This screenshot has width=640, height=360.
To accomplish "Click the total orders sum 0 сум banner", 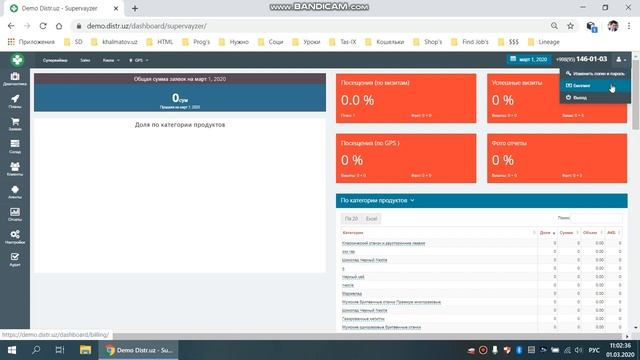I will click(180, 98).
